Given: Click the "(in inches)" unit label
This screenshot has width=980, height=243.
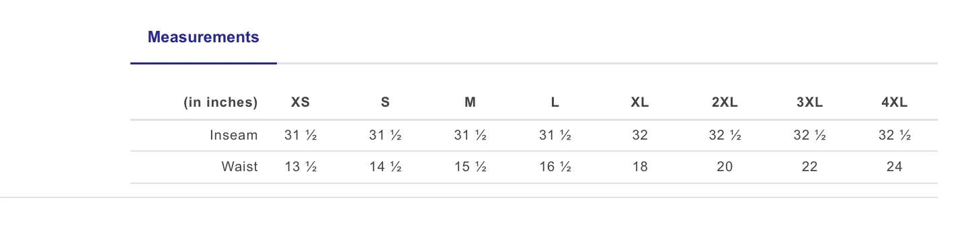Looking at the screenshot, I should (x=220, y=103).
